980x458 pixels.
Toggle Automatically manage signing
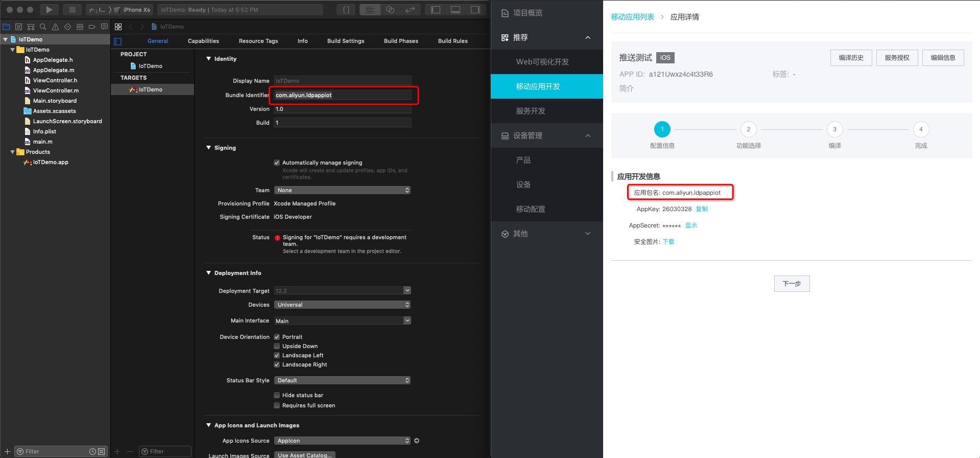pos(277,163)
